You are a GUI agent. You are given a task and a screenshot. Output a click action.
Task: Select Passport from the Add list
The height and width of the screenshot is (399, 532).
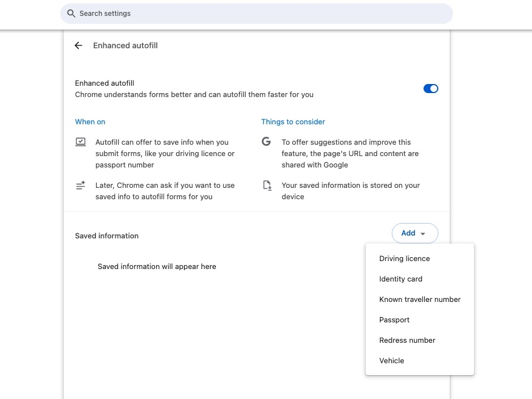[394, 320]
